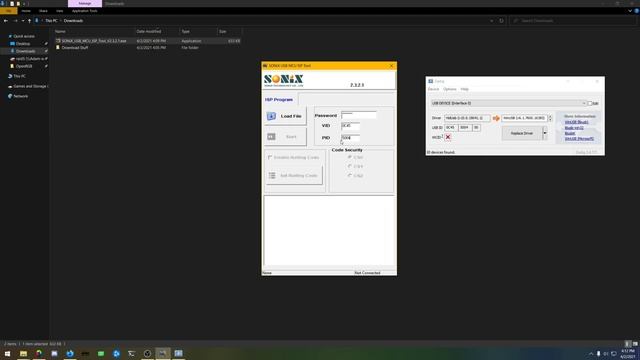
Task: Open the Share ribbon tab in Explorer
Action: pyautogui.click(x=43, y=11)
